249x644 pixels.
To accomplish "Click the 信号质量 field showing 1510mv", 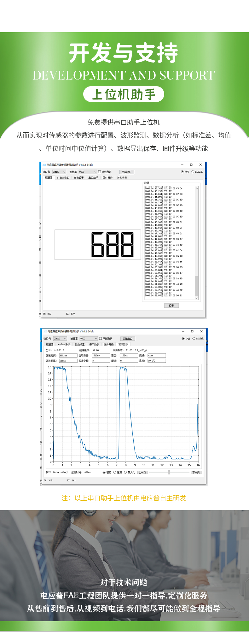I will pyautogui.click(x=101, y=355).
